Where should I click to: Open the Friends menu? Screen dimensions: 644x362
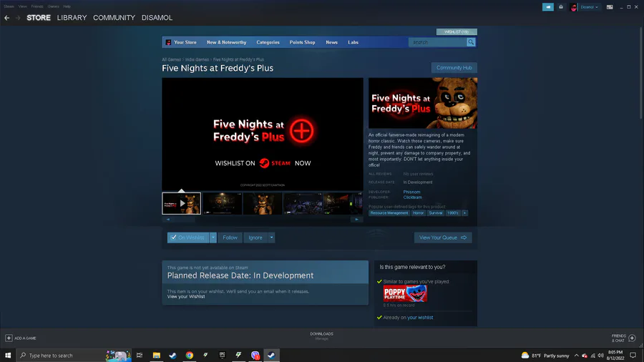pyautogui.click(x=37, y=6)
